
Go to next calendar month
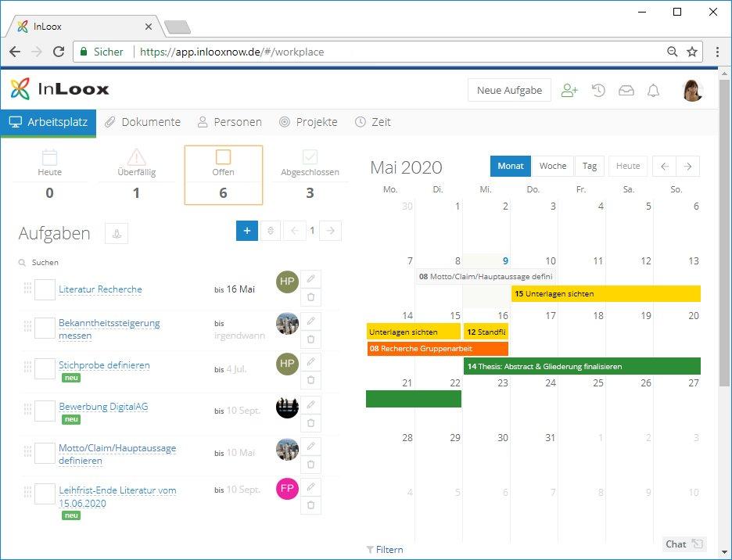tap(687, 167)
